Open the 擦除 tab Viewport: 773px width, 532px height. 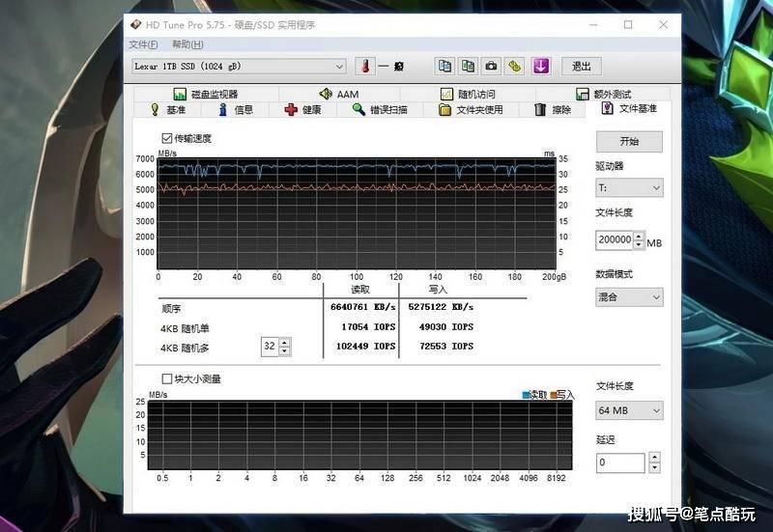(x=553, y=109)
